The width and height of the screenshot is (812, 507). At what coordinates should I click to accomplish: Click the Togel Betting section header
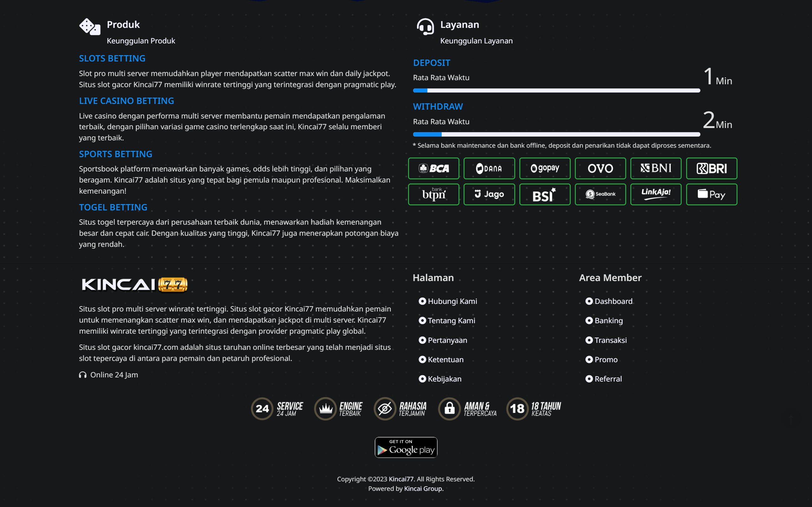click(114, 207)
